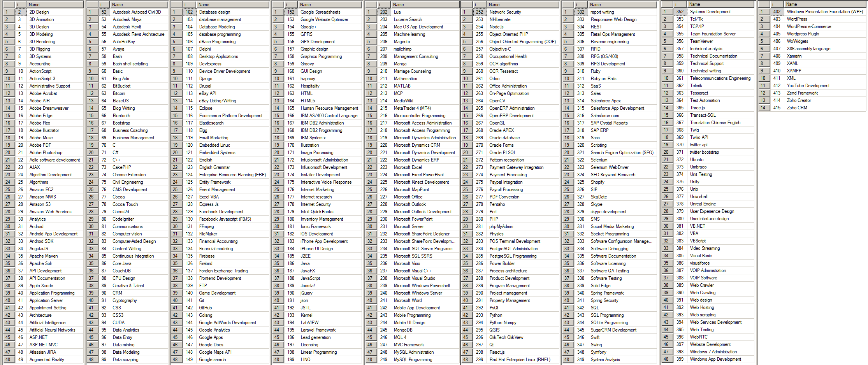Select the "phpMyAdmin" entry
The height and width of the screenshot is (365, 868).
pos(523,226)
